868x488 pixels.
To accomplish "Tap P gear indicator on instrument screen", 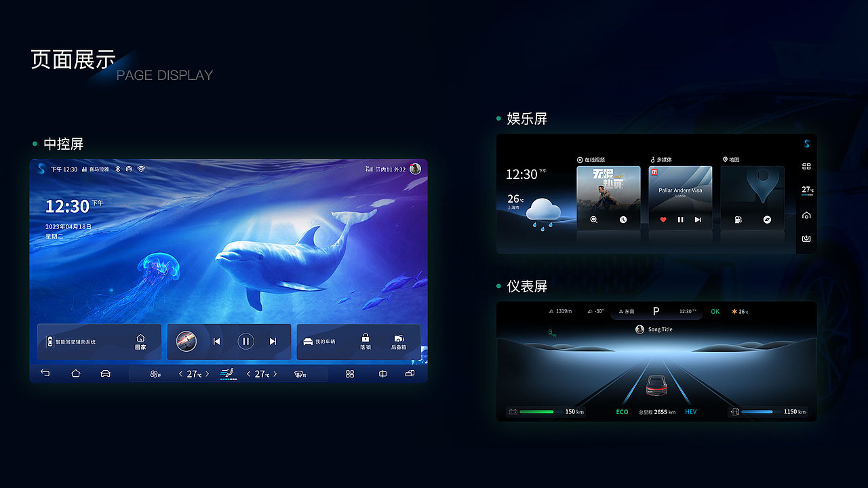I will (656, 311).
